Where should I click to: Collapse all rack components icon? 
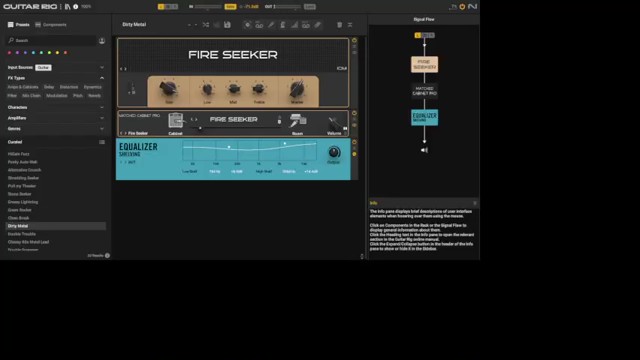(x=350, y=25)
